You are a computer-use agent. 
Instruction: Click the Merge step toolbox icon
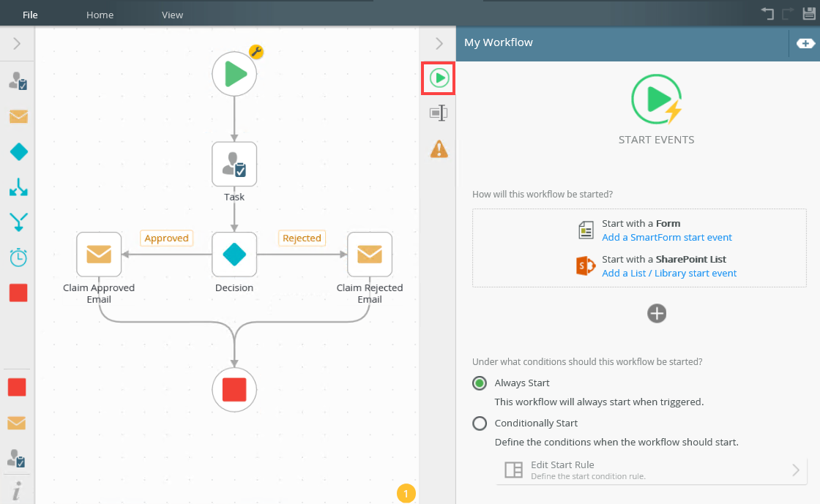(18, 222)
